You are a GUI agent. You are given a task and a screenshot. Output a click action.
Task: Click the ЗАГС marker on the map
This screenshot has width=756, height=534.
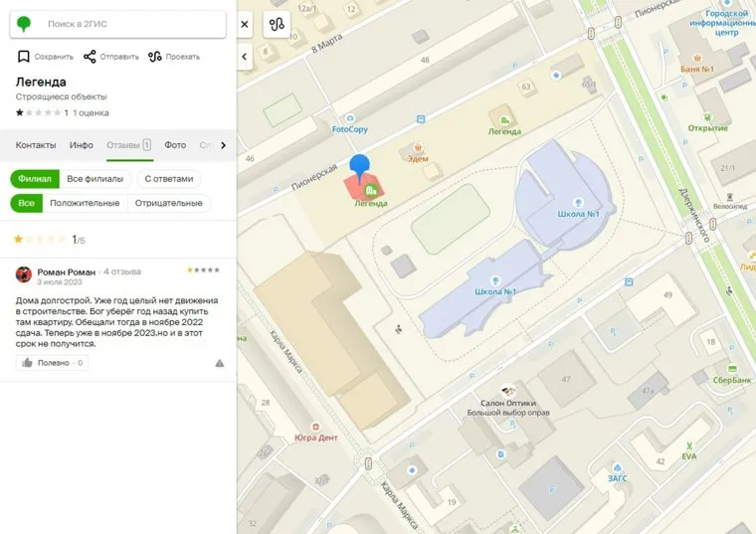tap(617, 469)
